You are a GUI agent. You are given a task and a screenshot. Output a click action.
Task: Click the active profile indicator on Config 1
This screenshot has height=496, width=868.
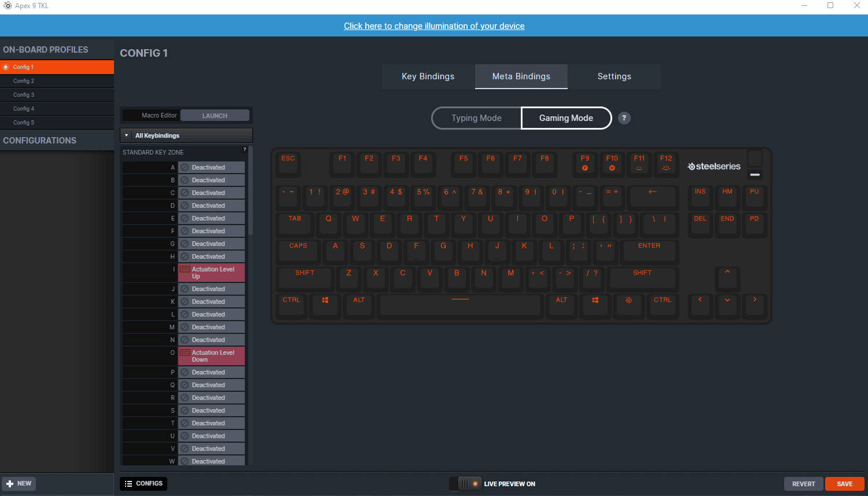pos(6,67)
